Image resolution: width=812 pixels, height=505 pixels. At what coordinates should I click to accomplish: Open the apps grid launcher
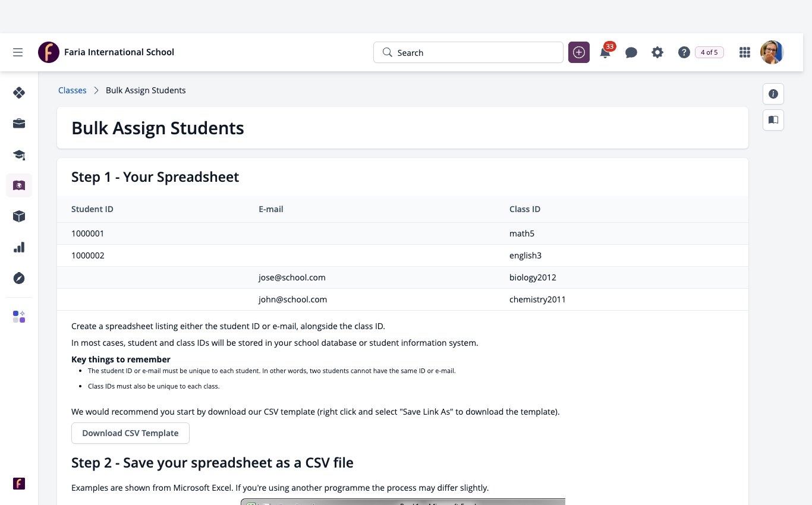click(744, 52)
